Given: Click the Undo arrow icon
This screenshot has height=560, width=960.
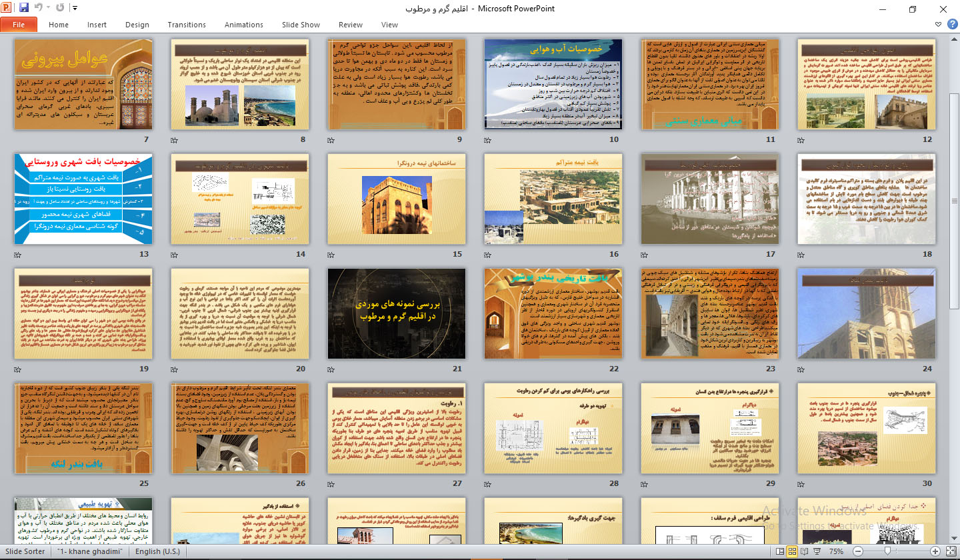Looking at the screenshot, I should pyautogui.click(x=39, y=9).
